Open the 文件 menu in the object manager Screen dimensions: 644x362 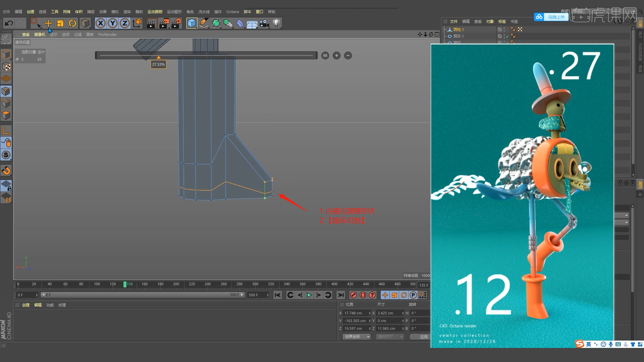coord(454,21)
